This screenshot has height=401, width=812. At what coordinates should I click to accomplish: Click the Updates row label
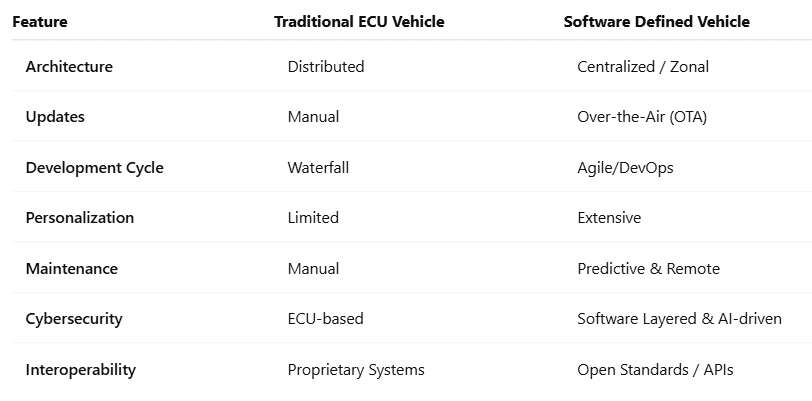[55, 117]
